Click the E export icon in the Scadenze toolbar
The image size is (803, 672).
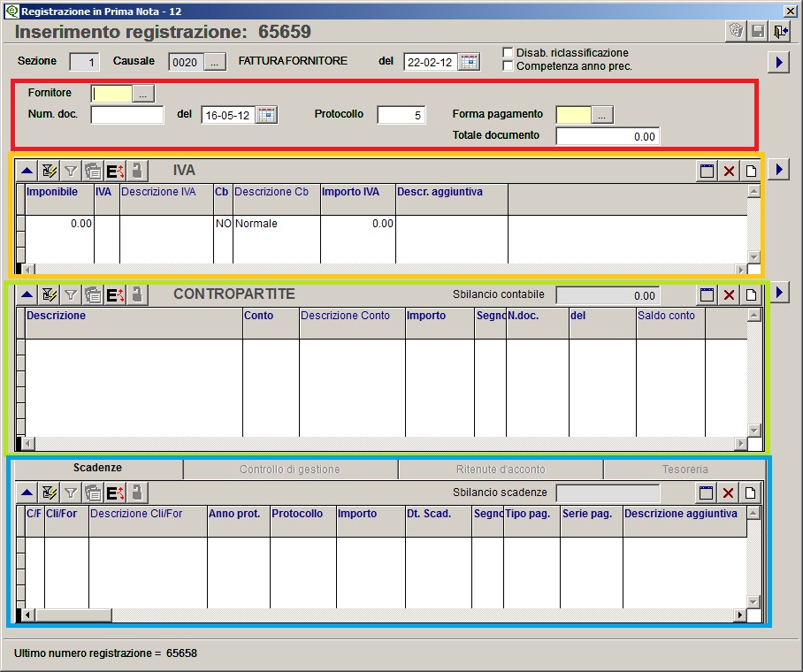(115, 493)
